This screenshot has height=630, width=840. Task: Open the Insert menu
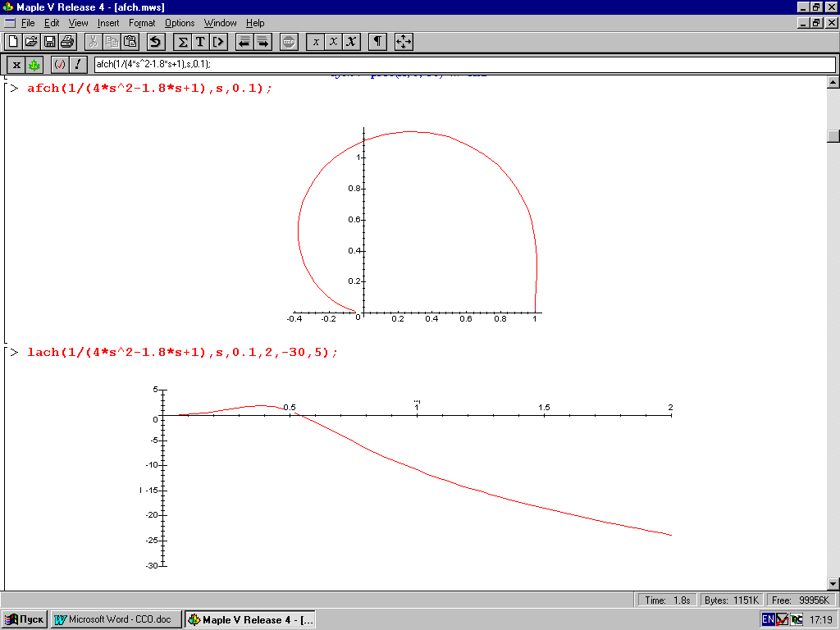(108, 23)
